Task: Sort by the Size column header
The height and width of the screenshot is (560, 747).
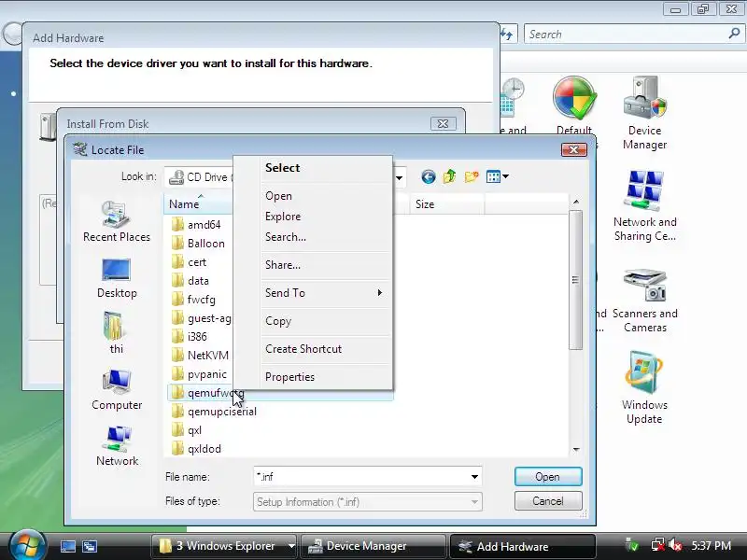Action: [x=446, y=204]
